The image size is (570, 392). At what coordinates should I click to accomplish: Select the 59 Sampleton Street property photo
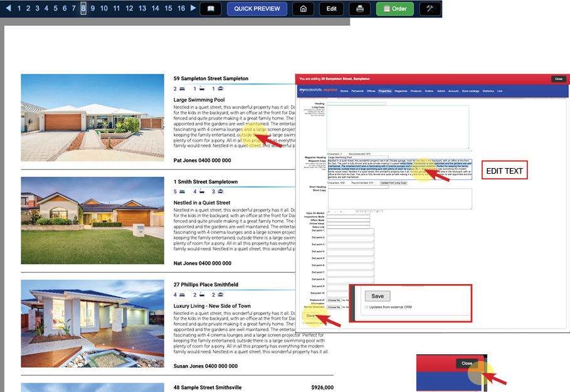coord(92,118)
